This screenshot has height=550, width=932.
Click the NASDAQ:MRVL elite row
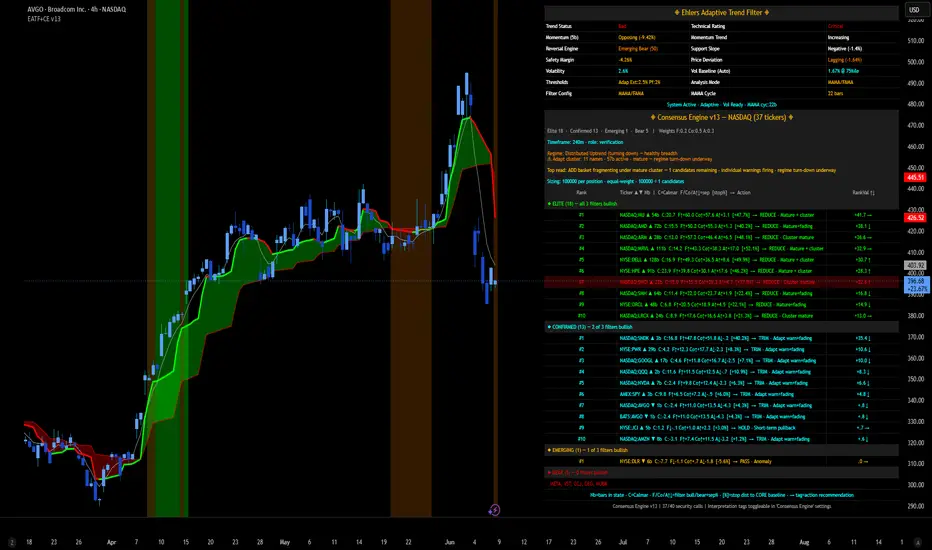pos(721,249)
